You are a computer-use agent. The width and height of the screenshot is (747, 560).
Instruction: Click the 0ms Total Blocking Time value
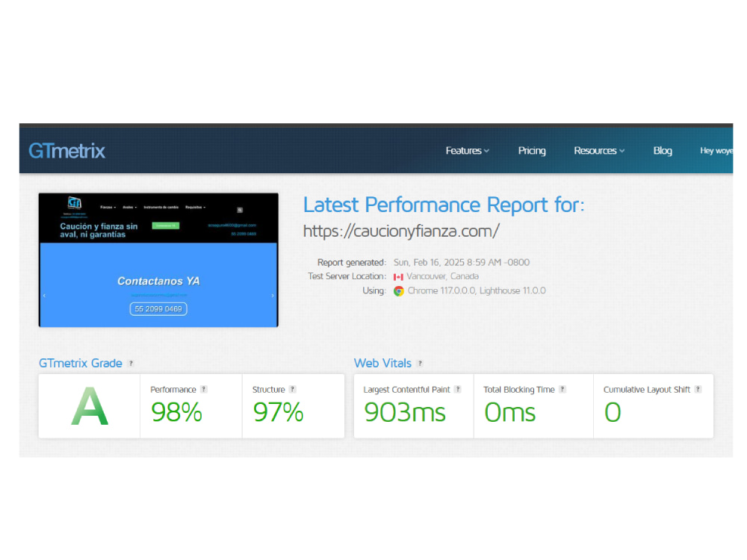[x=509, y=412]
